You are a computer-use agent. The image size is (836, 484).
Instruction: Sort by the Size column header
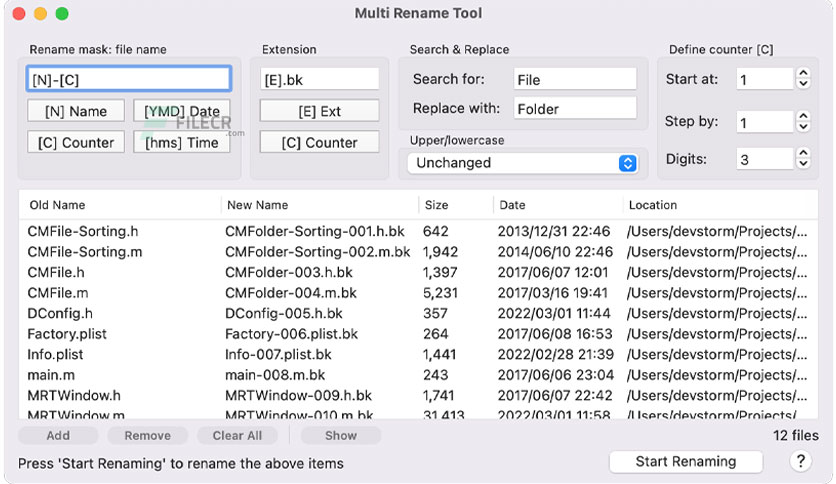[x=456, y=205]
